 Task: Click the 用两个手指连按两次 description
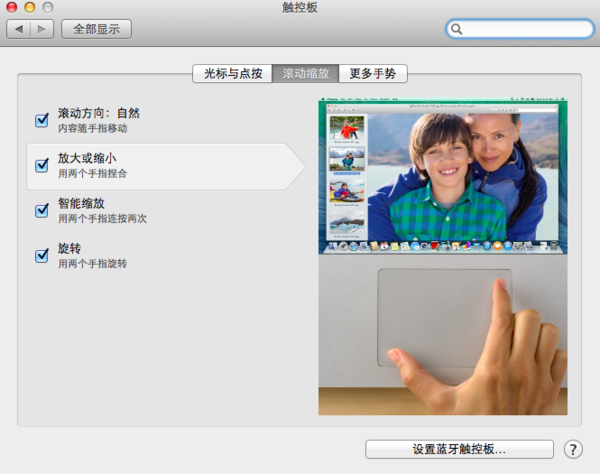(x=102, y=219)
